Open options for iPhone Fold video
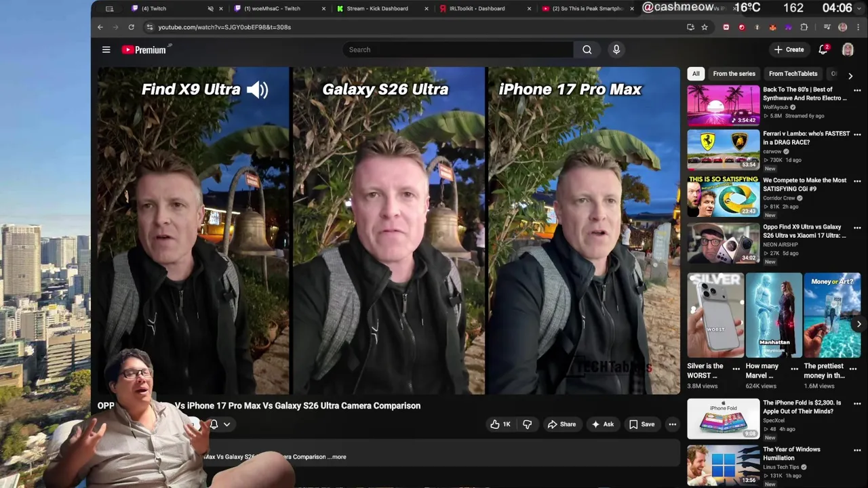This screenshot has height=488, width=868. (857, 403)
